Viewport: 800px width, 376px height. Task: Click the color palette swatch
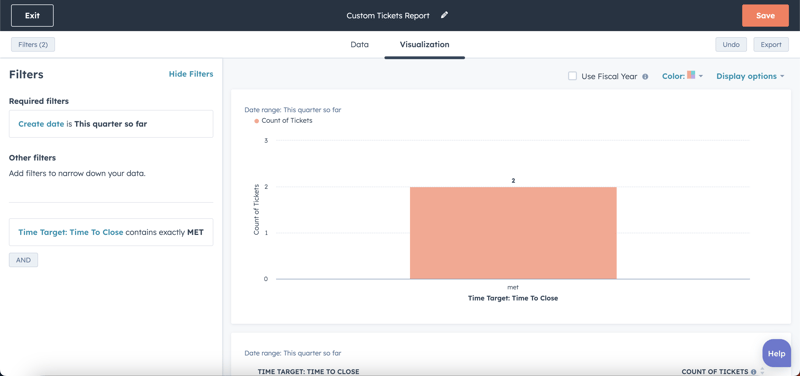[691, 74]
